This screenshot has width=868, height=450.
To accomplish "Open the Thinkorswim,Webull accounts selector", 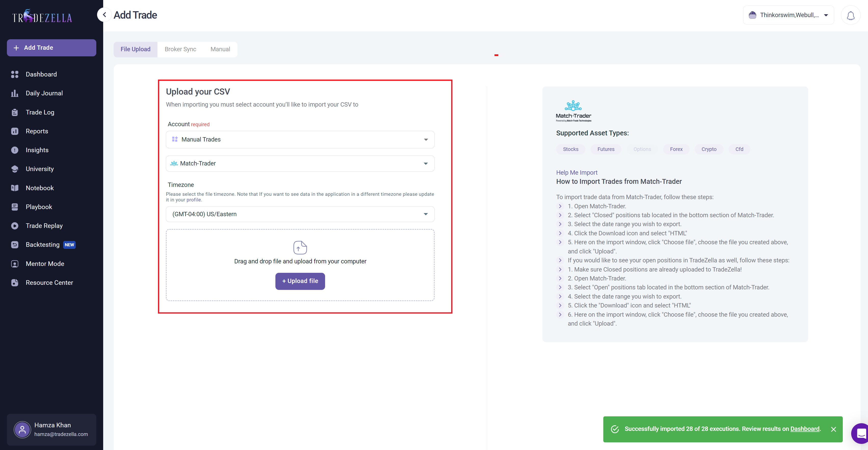I will tap(788, 15).
